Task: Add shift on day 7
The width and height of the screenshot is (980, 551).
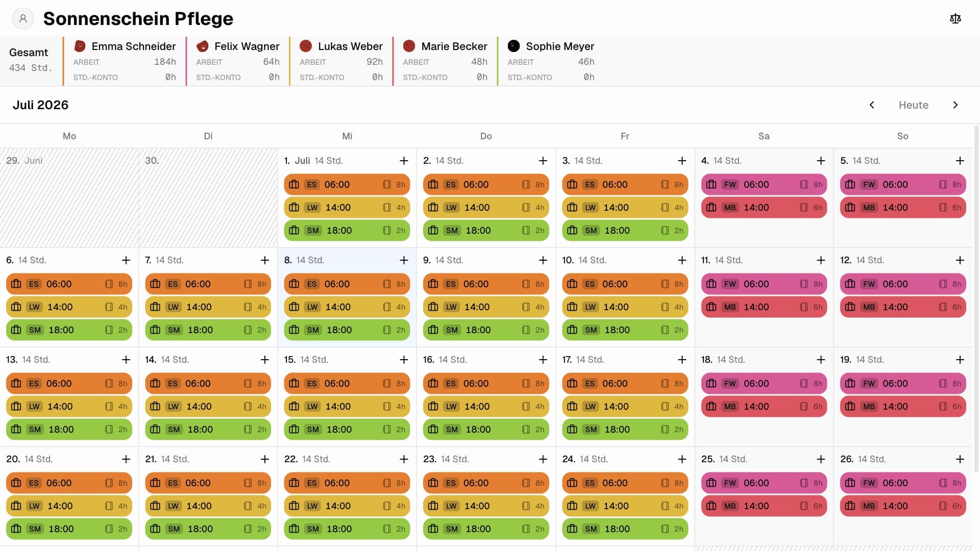Action: point(265,260)
